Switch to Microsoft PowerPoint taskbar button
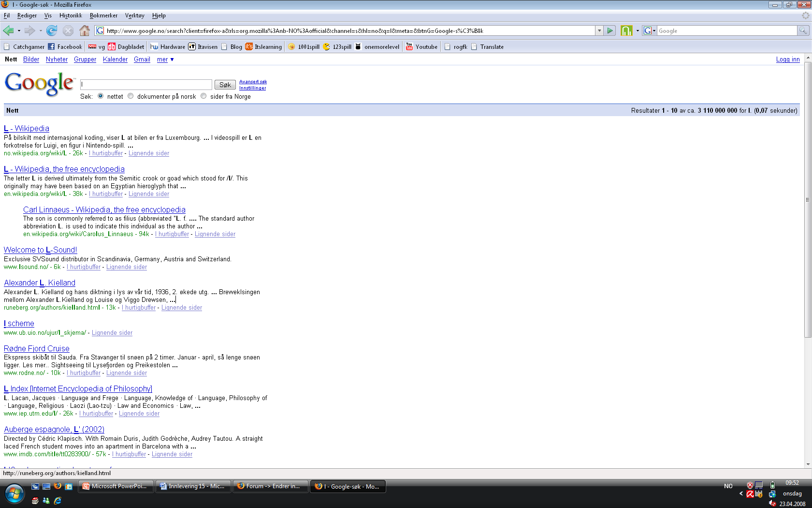 116,486
